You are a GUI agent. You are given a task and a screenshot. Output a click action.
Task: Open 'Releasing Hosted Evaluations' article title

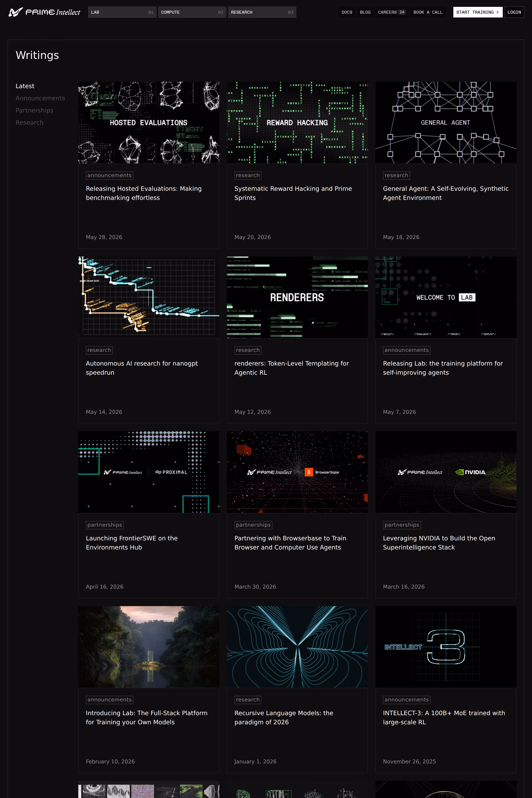point(144,193)
